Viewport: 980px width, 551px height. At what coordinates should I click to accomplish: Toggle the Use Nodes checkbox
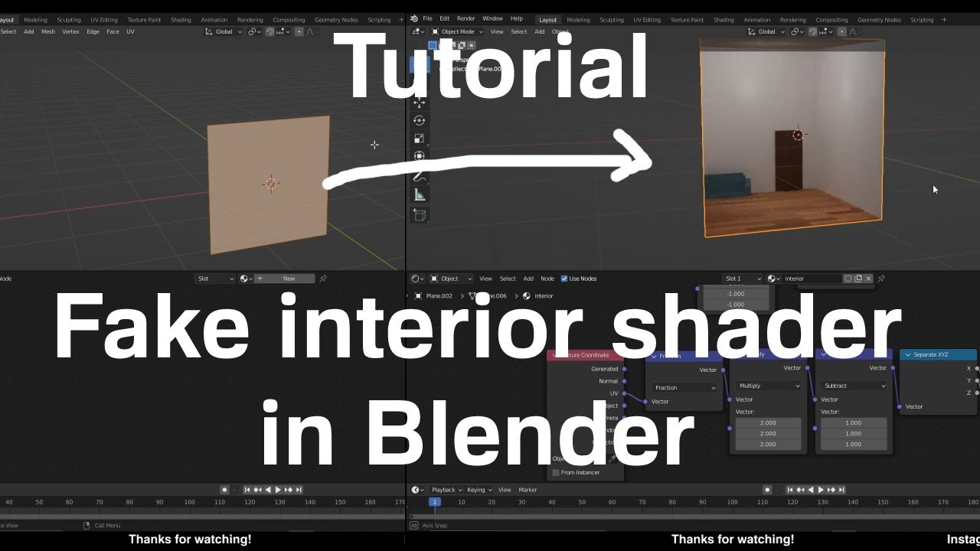564,279
